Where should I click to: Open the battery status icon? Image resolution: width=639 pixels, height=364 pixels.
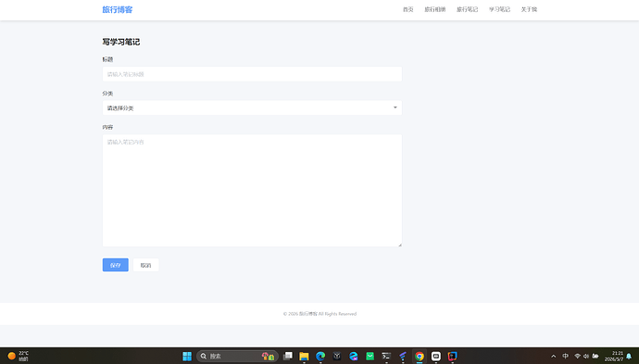point(595,356)
